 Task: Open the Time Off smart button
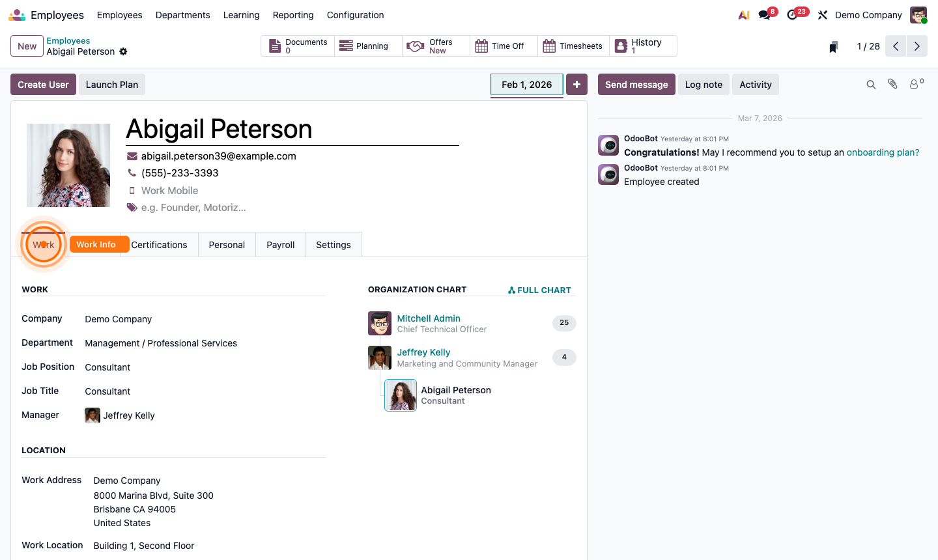(502, 46)
